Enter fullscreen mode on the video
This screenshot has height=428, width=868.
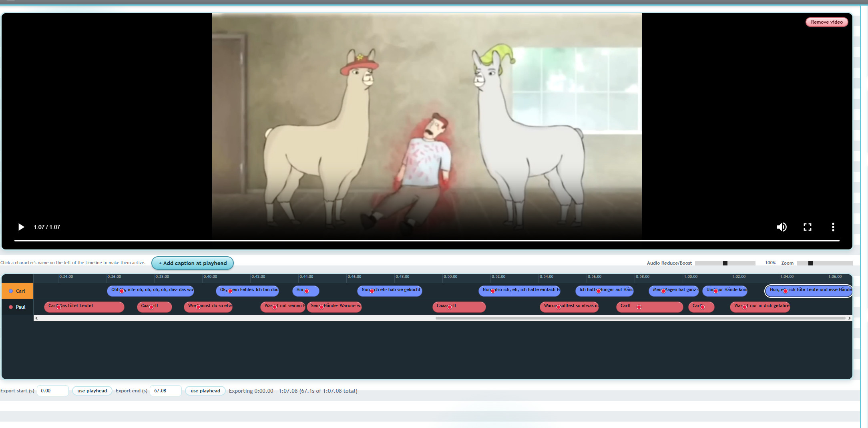click(x=808, y=227)
